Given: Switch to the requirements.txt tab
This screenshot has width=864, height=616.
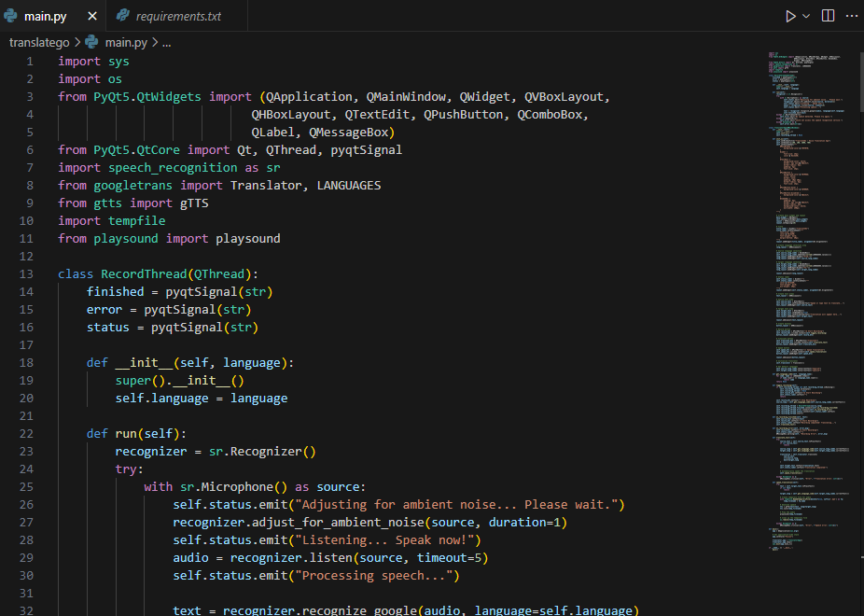Looking at the screenshot, I should [x=177, y=17].
